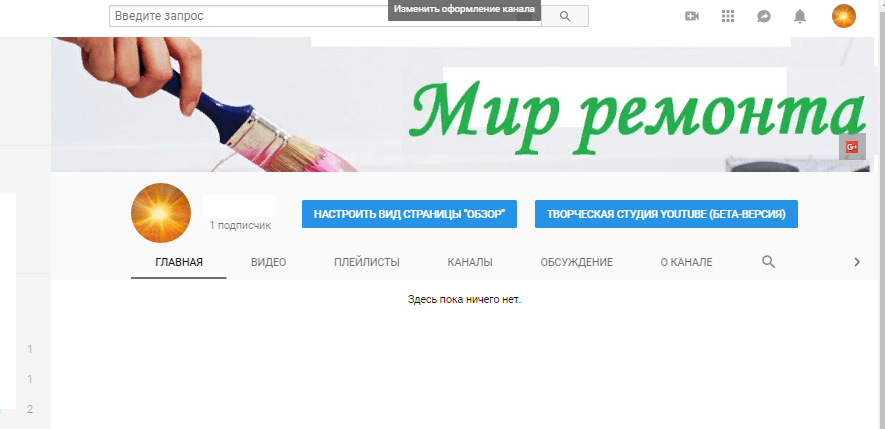Click the red G+ icon on banner

click(x=852, y=147)
